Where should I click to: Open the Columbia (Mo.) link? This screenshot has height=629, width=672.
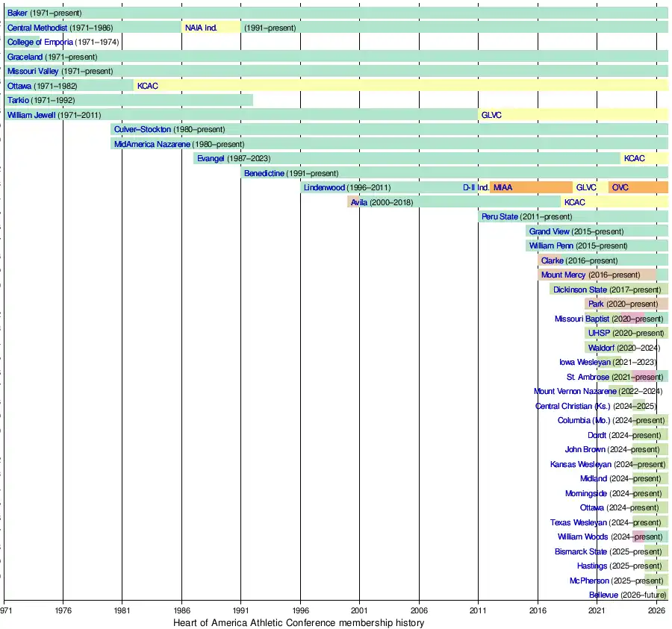pyautogui.click(x=584, y=421)
